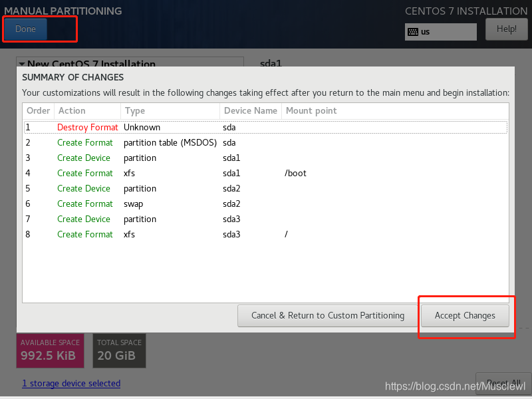Select row 4 xfs /boot format

point(265,173)
